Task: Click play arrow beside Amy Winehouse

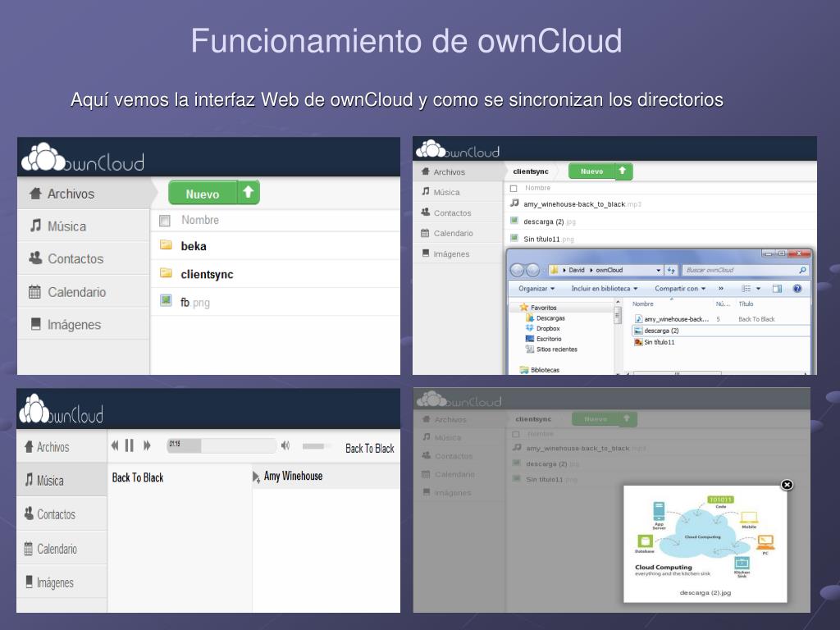Action: tap(256, 477)
